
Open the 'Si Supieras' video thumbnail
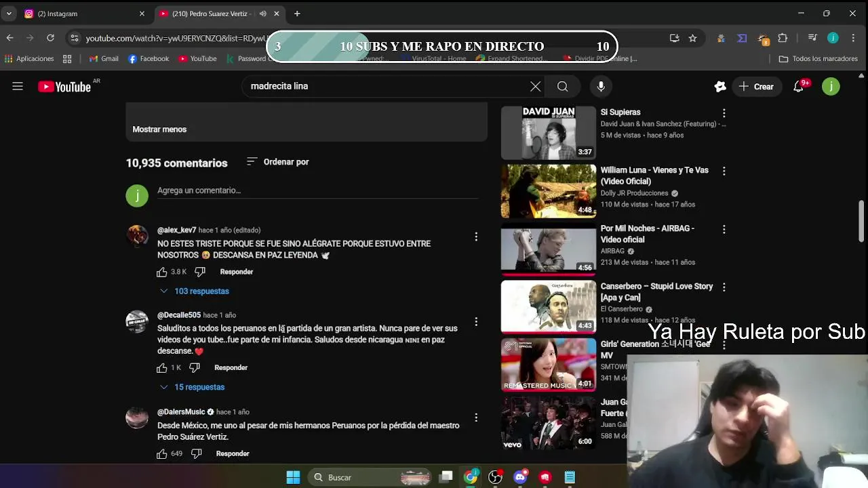[x=548, y=132]
